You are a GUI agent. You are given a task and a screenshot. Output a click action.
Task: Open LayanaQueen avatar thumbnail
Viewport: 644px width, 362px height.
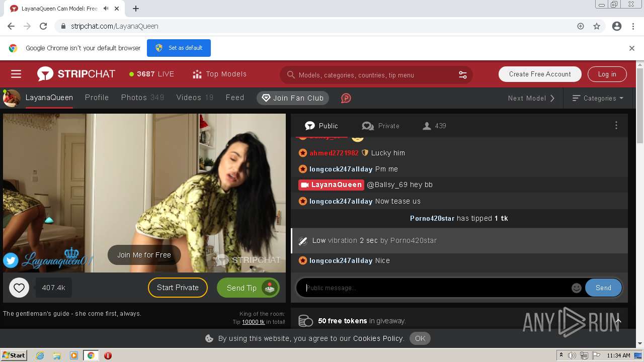12,98
